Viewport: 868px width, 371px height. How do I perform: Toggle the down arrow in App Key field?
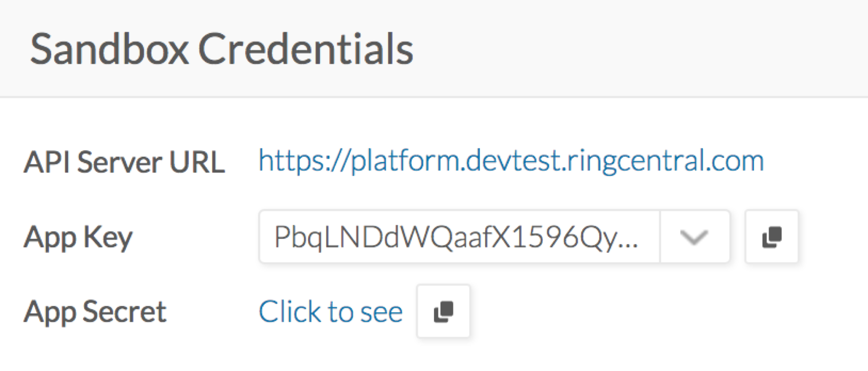[x=694, y=237]
